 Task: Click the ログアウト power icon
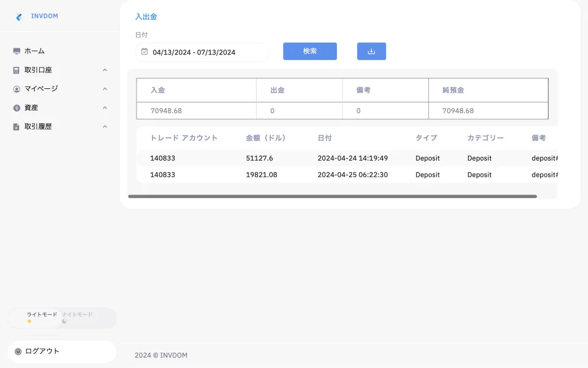pyautogui.click(x=18, y=351)
